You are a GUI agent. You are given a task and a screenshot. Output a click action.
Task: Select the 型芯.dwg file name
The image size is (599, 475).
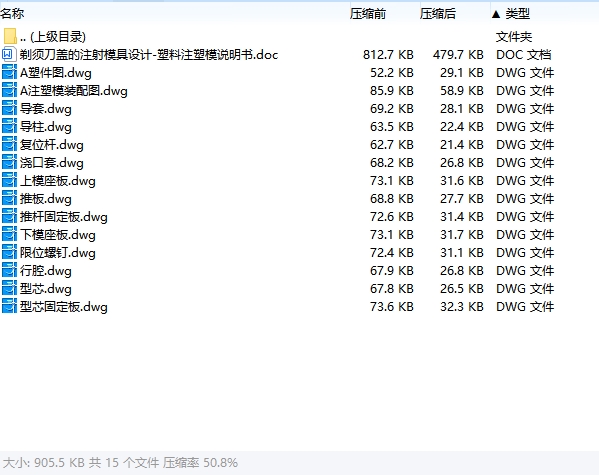click(46, 289)
